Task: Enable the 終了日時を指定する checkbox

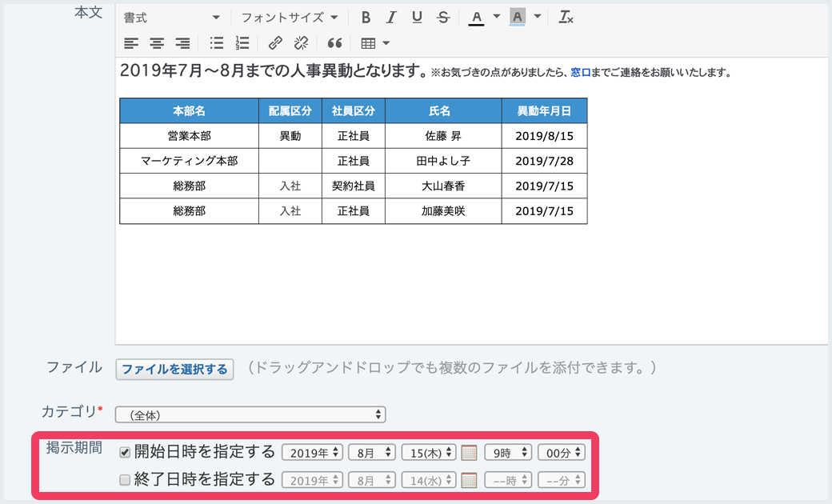Action: [125, 481]
